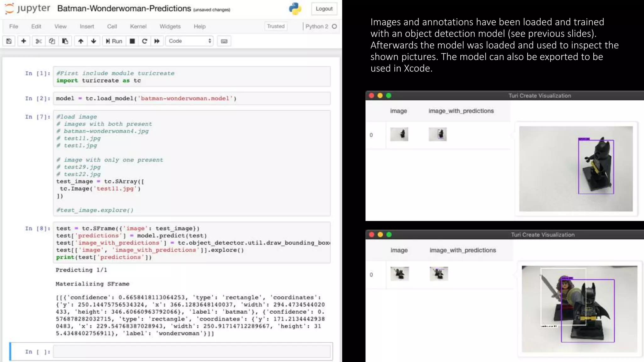Minimize the top Turi Create Visualization window

[x=380, y=96]
